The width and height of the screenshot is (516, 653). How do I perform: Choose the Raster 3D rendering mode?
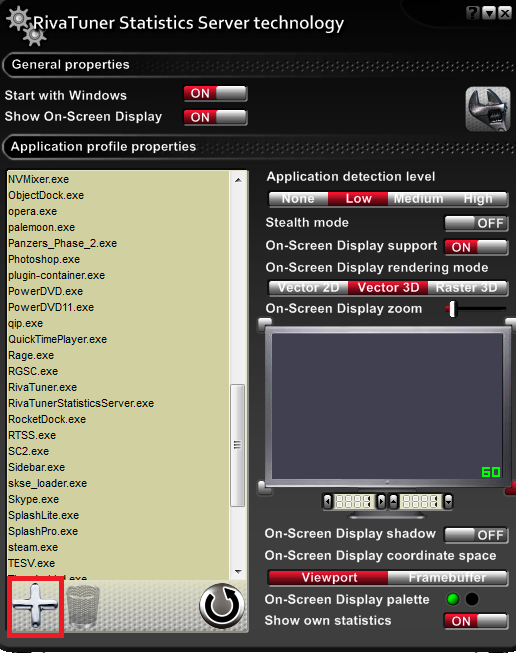[x=467, y=288]
